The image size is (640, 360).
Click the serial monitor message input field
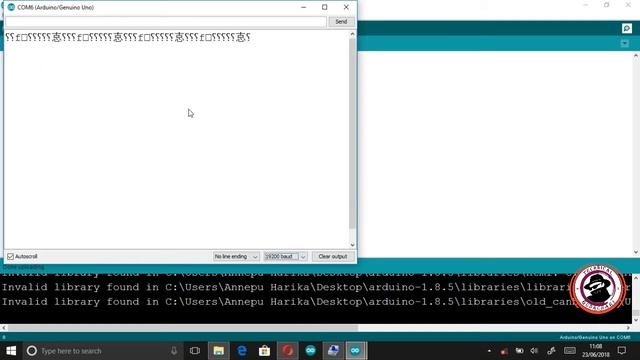point(166,22)
